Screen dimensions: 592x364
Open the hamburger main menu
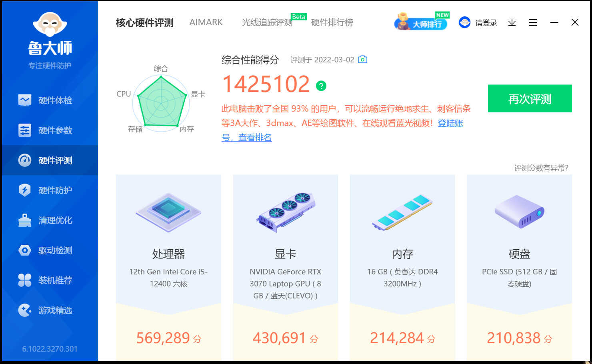[x=533, y=22]
